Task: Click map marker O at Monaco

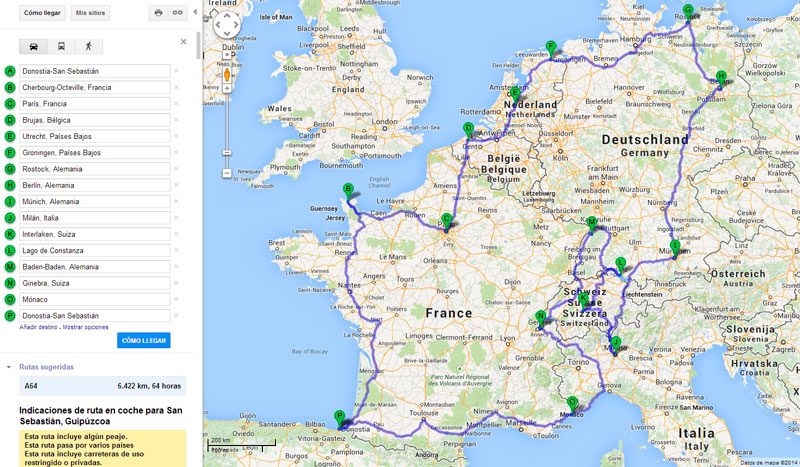Action: tap(572, 404)
